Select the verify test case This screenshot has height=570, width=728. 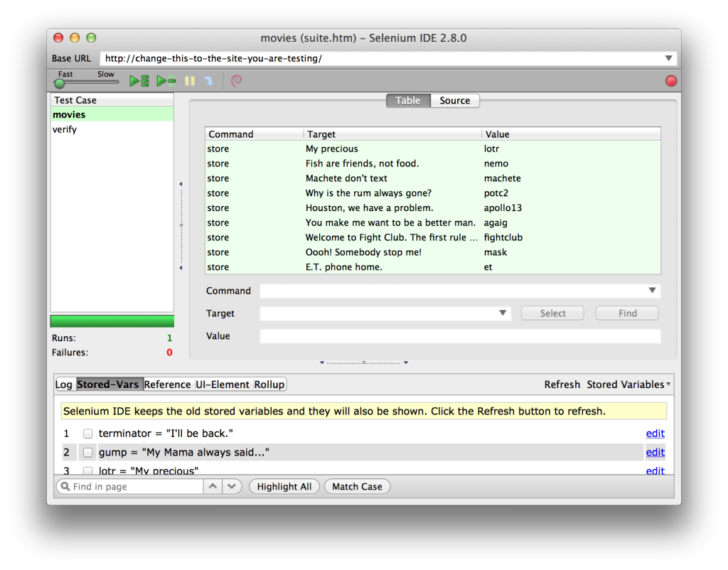pyautogui.click(x=112, y=129)
